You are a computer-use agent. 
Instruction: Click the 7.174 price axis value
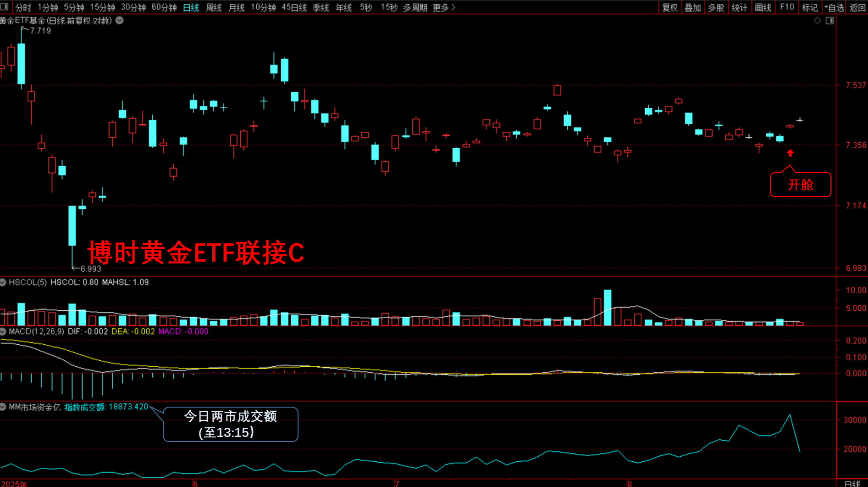click(856, 206)
